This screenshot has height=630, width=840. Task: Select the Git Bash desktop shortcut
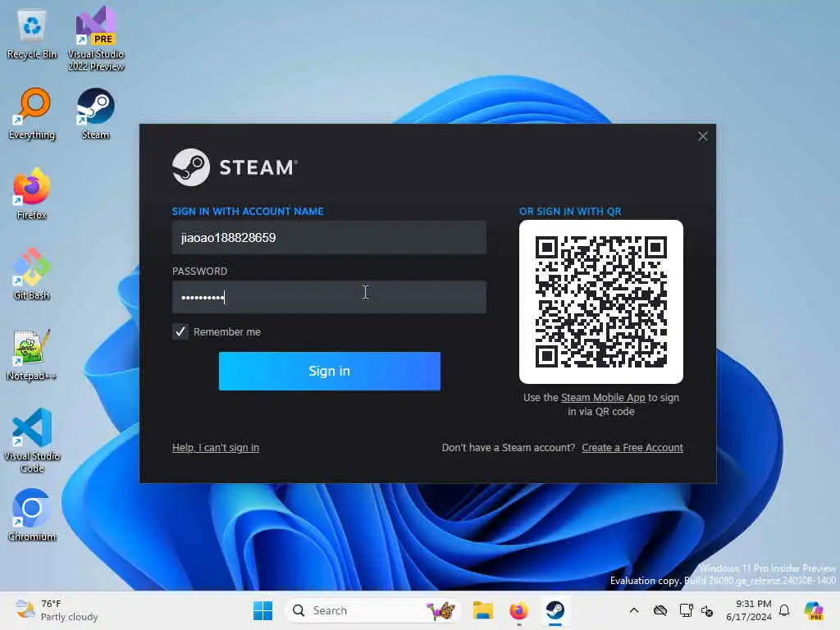tap(32, 275)
